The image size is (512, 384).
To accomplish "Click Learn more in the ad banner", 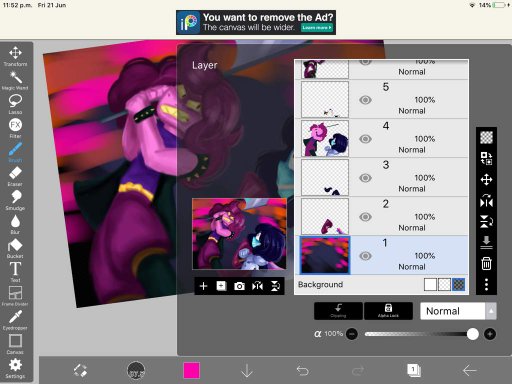I will click(x=317, y=28).
